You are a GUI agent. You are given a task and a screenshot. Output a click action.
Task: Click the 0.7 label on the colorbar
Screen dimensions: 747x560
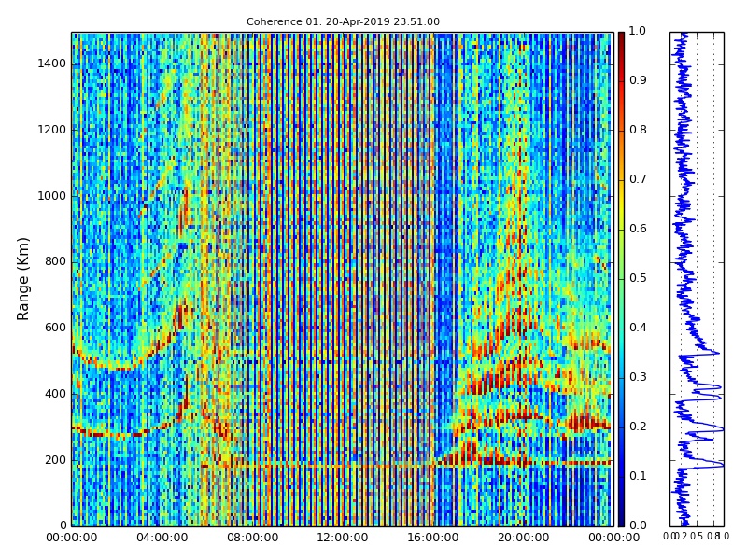[638, 179]
